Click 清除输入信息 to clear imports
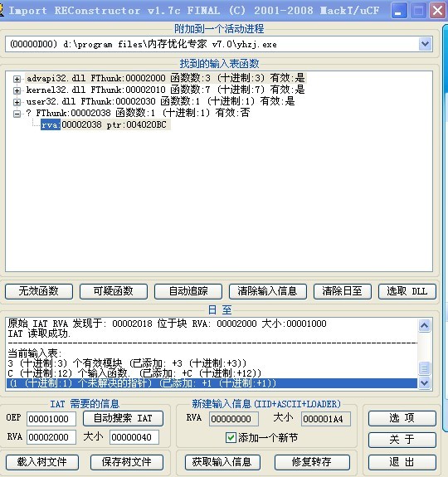 click(268, 291)
